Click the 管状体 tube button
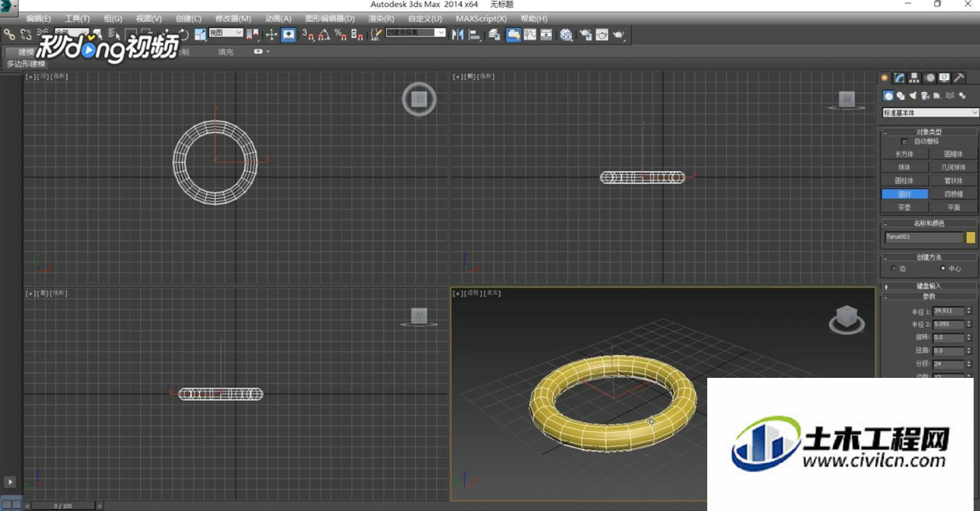 [953, 180]
